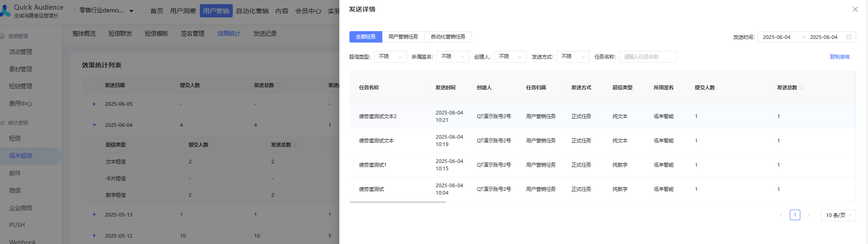Viewport: 868px width, 244px height.
Task: Select 用户营销任务 tab
Action: [x=403, y=37]
